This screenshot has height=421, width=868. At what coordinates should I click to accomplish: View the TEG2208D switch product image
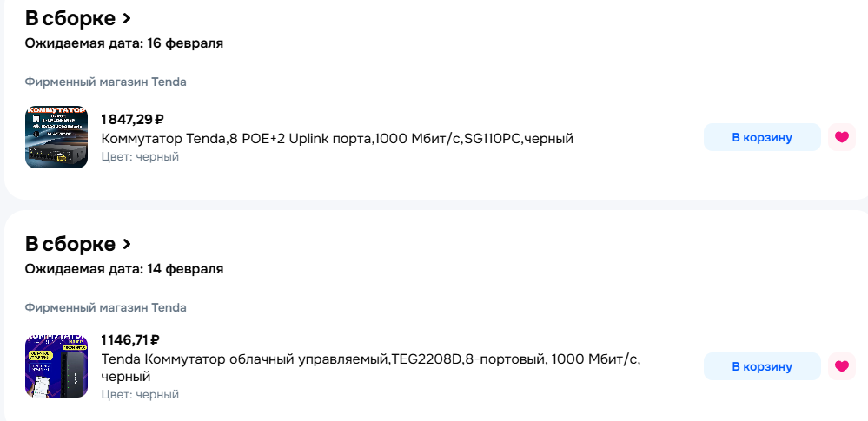coord(56,365)
